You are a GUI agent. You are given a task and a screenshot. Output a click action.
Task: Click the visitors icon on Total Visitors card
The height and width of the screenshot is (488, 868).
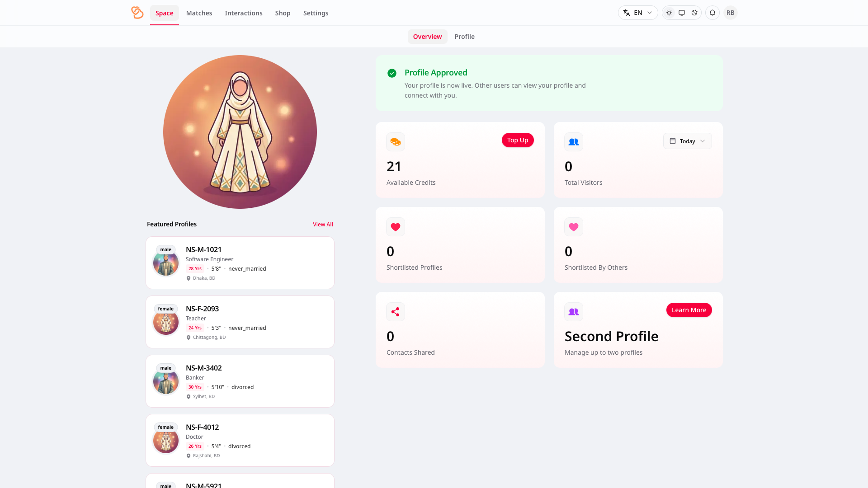click(573, 141)
